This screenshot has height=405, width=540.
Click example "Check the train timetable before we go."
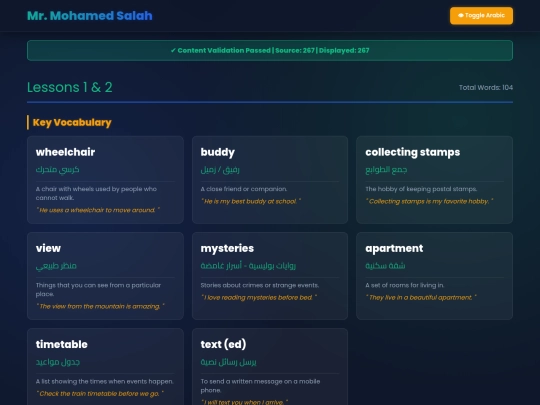coord(100,393)
